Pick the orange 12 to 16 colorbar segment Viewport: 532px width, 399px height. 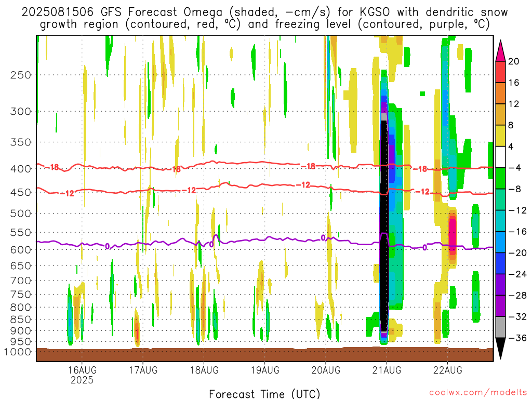[x=500, y=93]
